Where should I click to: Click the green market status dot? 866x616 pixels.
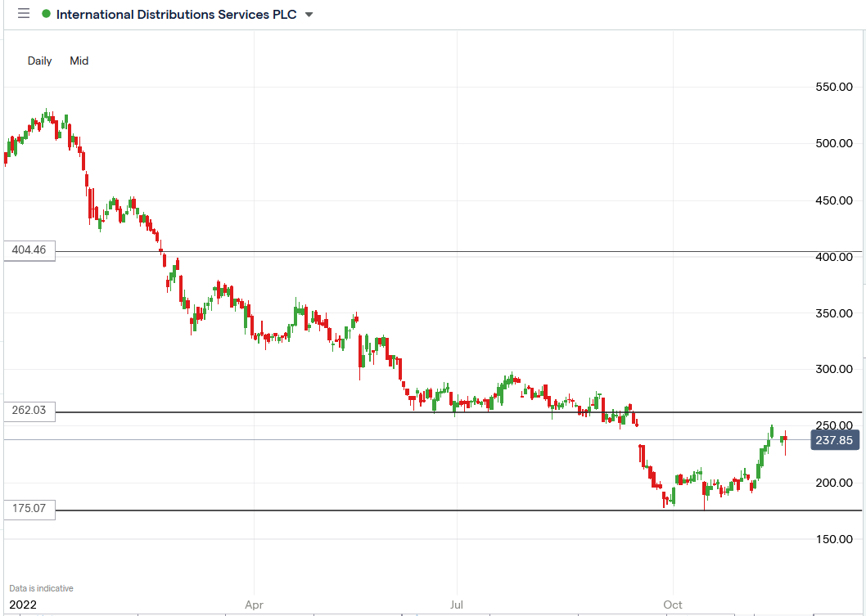[47, 14]
